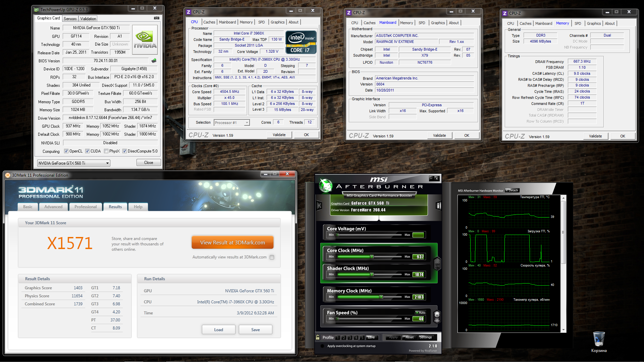Toggle the core/shader clock Link icon
The height and width of the screenshot is (362, 644).
437,263
